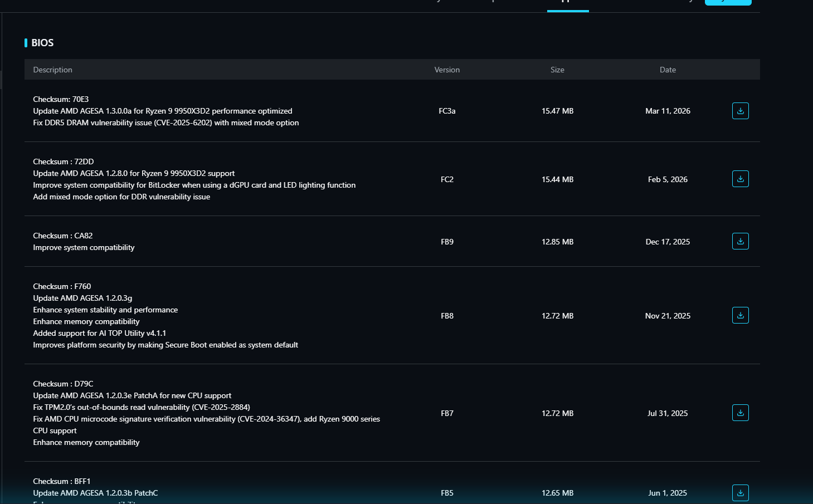813x504 pixels.
Task: Click the download icon for FB5
Action: (740, 492)
